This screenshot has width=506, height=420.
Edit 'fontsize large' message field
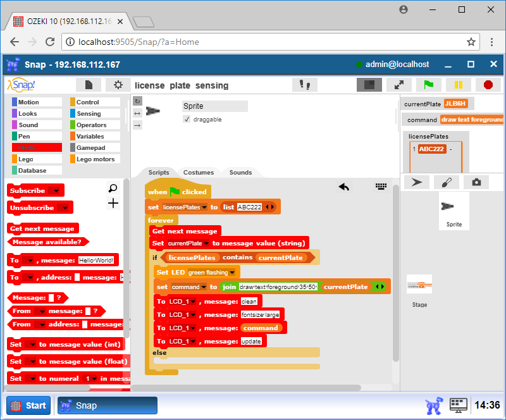[260, 315]
